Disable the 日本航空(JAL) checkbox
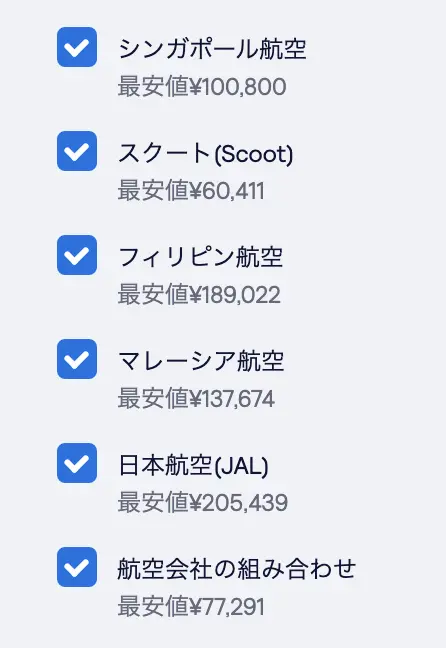The image size is (446, 648). click(x=77, y=463)
